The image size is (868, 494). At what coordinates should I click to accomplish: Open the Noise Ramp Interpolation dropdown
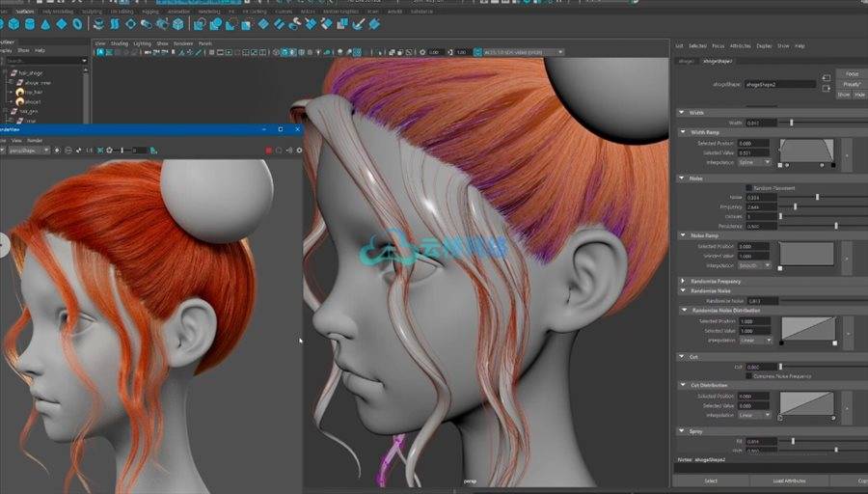[x=755, y=265]
